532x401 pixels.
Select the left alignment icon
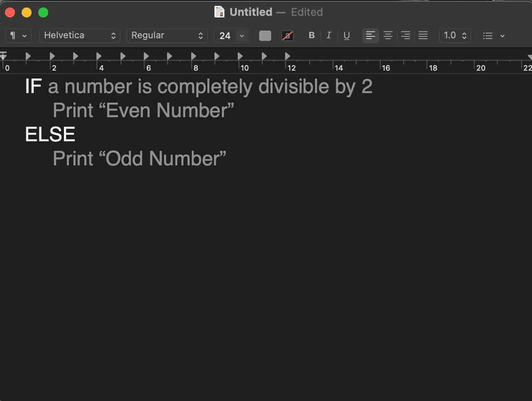[x=370, y=35]
